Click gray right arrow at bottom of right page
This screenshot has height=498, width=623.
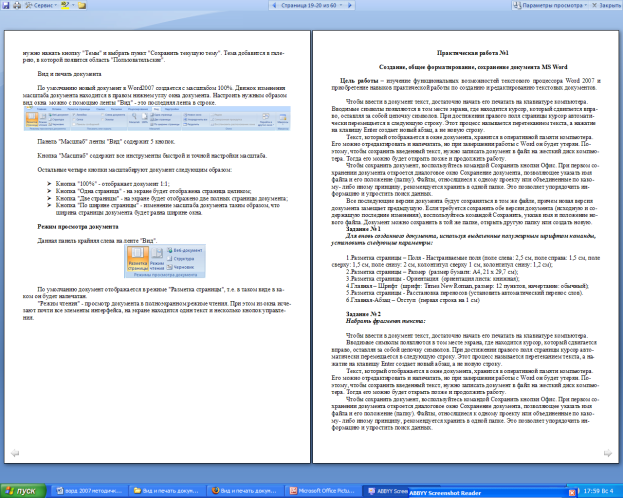click(x=608, y=453)
